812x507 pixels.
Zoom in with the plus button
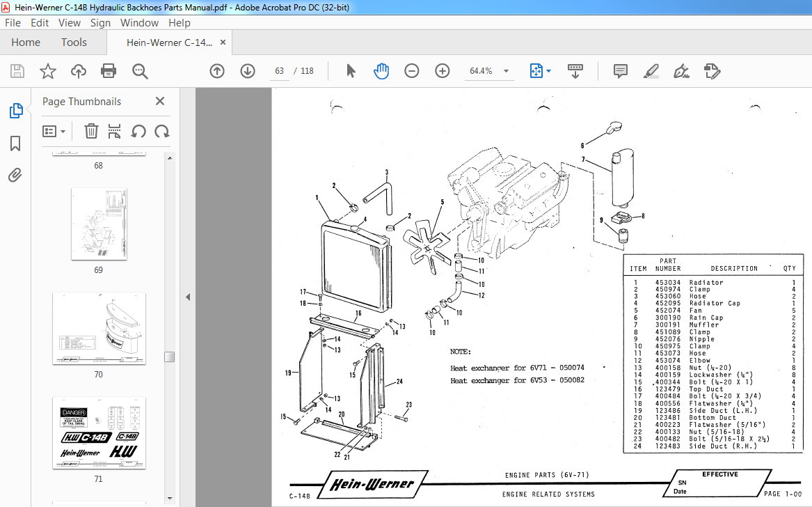[443, 71]
